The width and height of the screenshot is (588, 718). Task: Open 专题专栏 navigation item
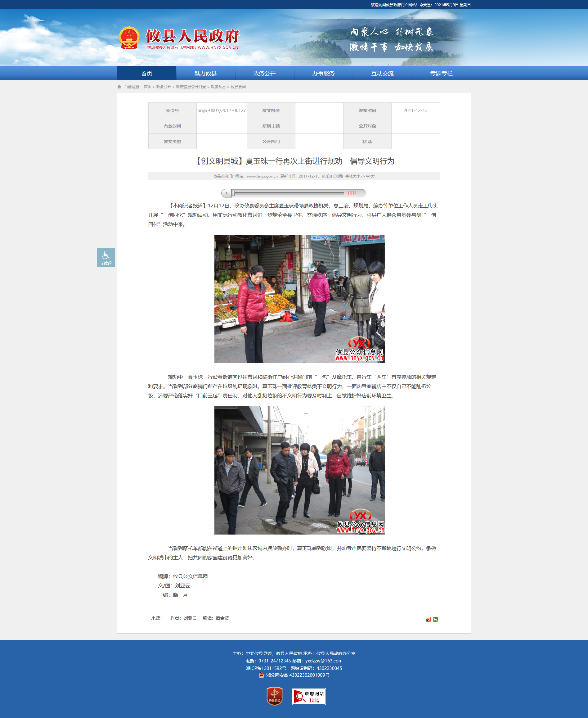click(441, 73)
